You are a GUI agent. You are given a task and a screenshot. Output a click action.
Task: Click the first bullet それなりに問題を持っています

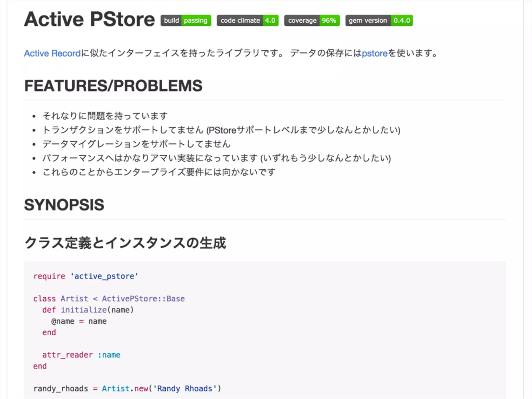[105, 116]
